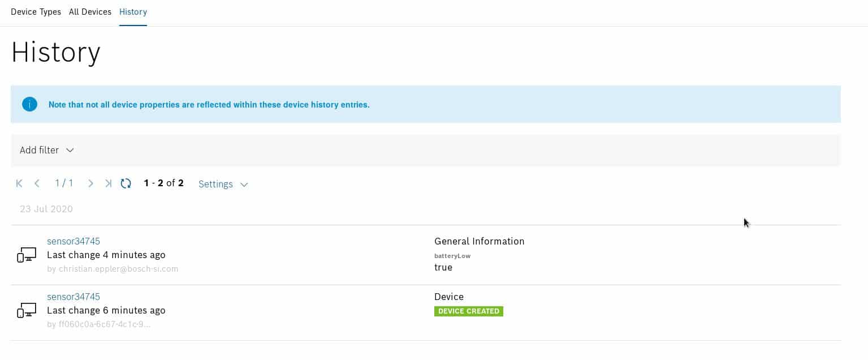Click device icon of Device Created entry

(27, 310)
